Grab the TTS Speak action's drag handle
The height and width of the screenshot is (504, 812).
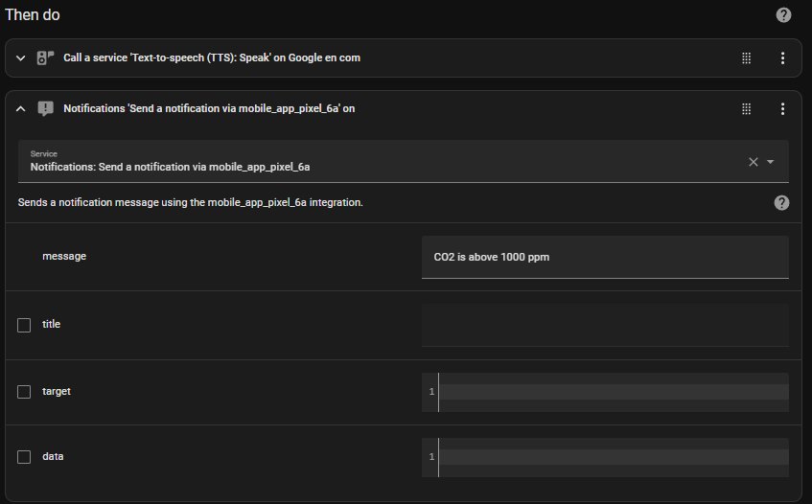click(x=746, y=57)
